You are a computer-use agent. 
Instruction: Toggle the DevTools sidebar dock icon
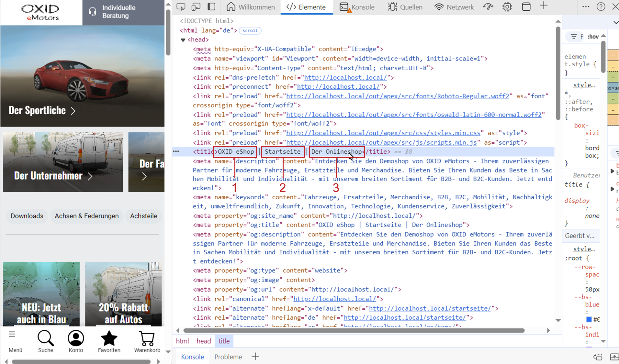211,7
